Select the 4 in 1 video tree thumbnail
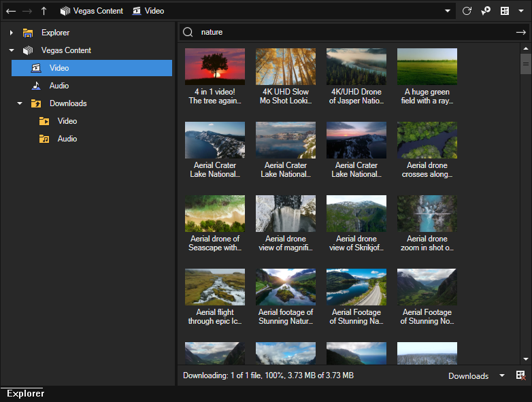This screenshot has height=402, width=532. pyautogui.click(x=215, y=67)
